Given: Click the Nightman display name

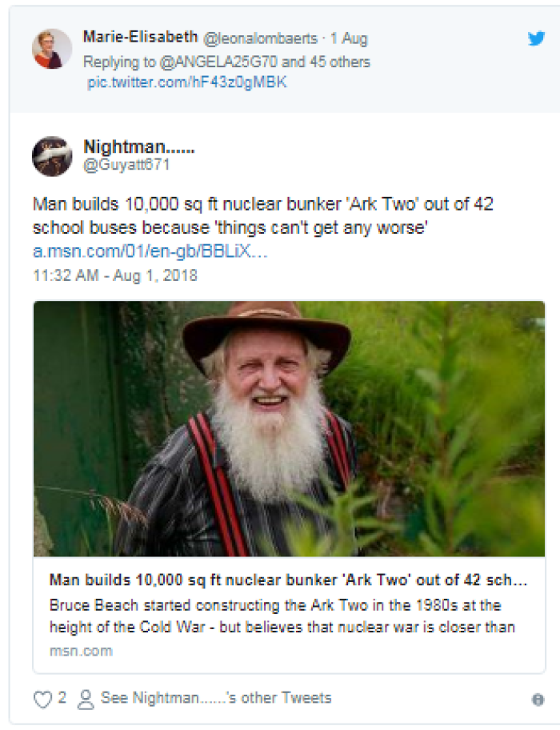Looking at the screenshot, I should (138, 146).
